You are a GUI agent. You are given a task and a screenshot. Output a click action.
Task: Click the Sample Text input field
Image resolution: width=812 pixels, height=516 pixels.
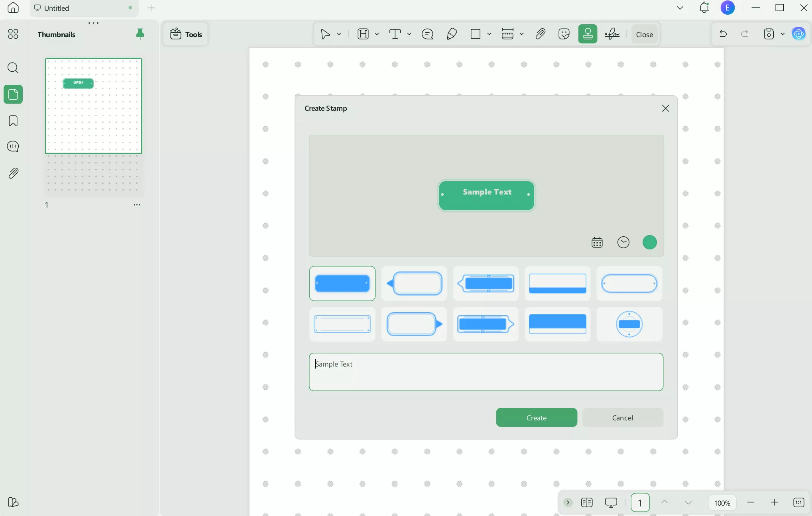(x=486, y=372)
